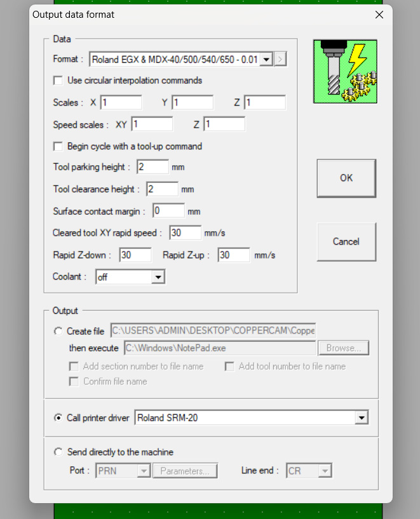Click the Parameters... button
The height and width of the screenshot is (519, 420).
tap(185, 471)
